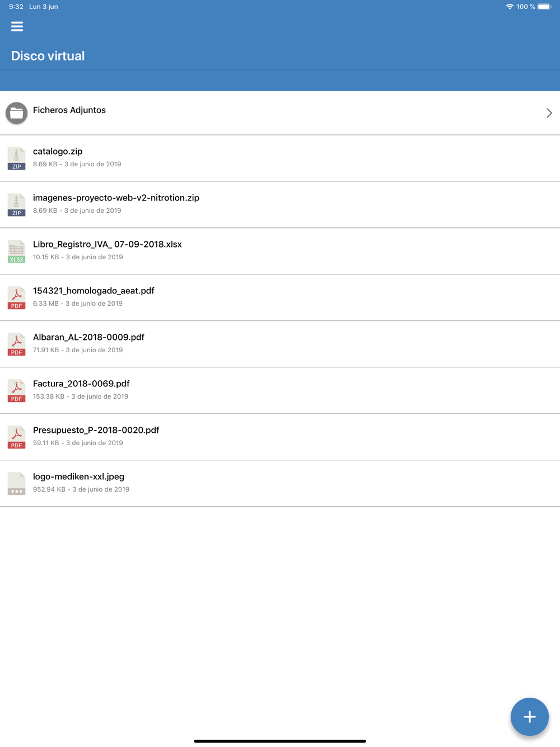Select the Presupuesto_P-2018-0020.pdf file name
Viewport: 560px width, 747px height.
[96, 431]
